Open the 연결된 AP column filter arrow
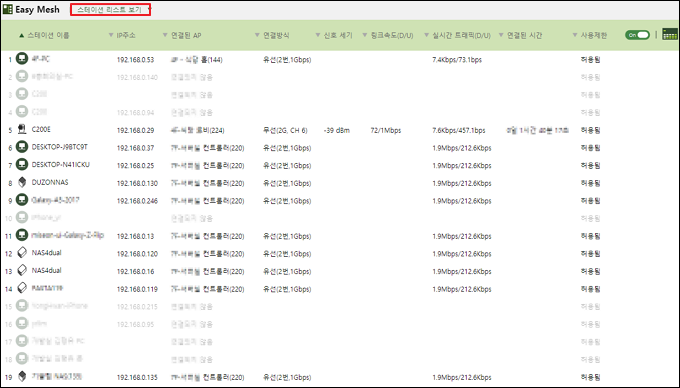This screenshot has height=388, width=680. pyautogui.click(x=165, y=36)
